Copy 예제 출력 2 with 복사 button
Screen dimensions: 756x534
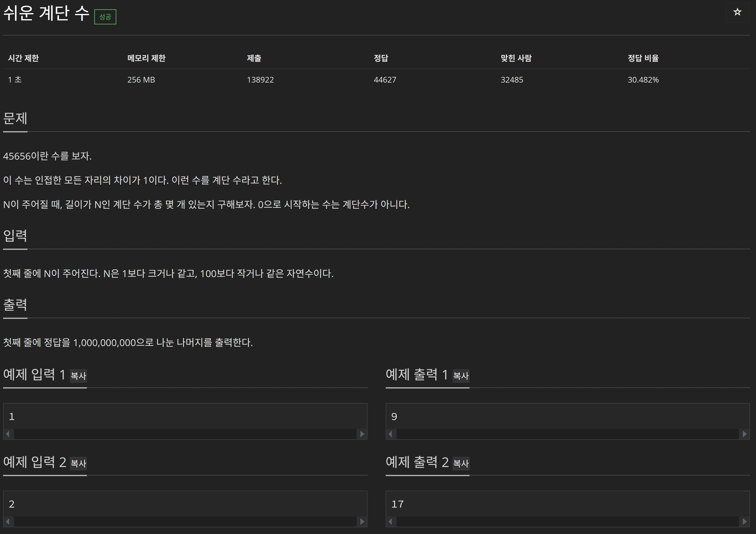[x=461, y=463]
